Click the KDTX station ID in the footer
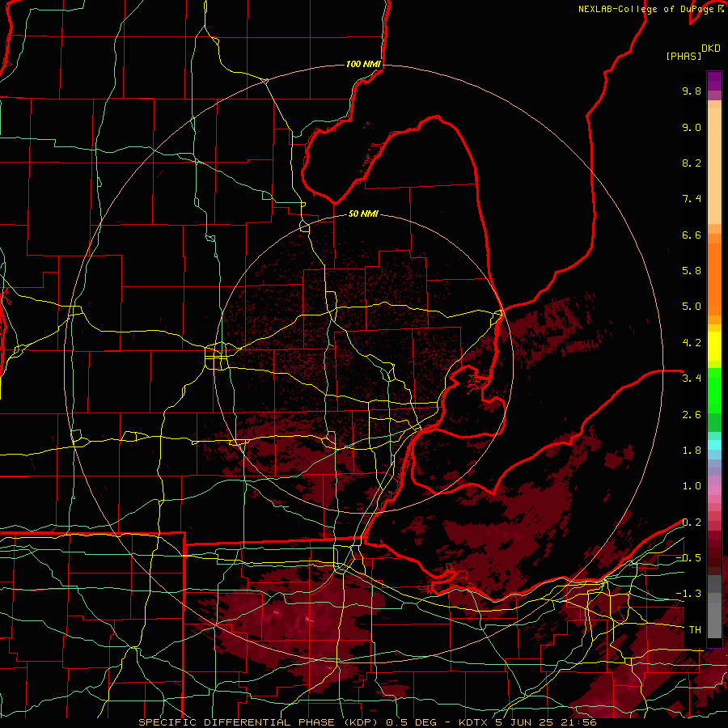 point(475,722)
